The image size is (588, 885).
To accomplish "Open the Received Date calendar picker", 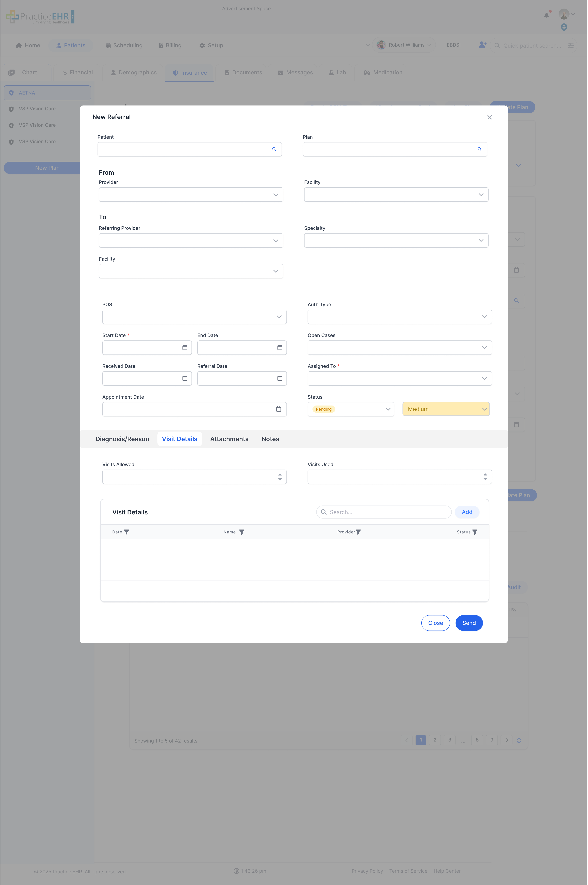I will tap(184, 378).
